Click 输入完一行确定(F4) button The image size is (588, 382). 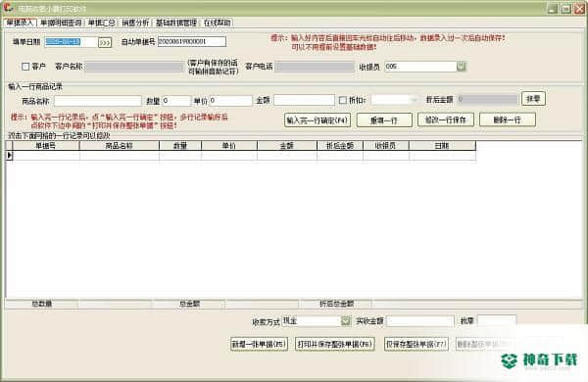(318, 120)
